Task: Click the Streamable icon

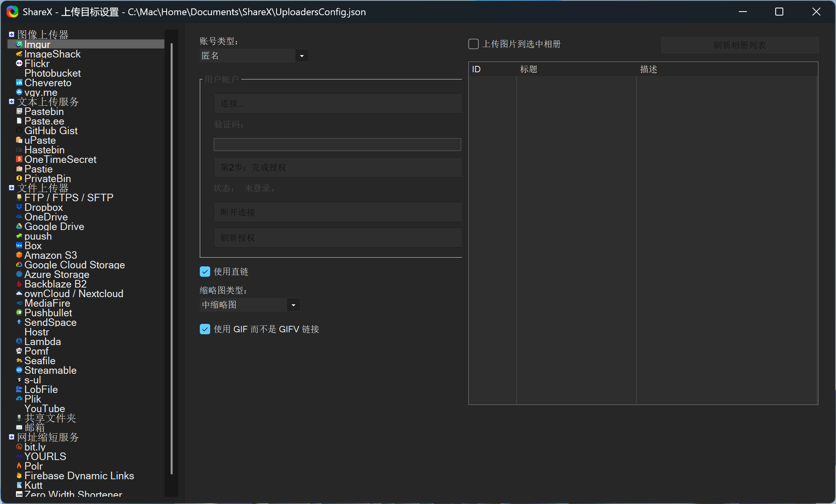Action: point(19,370)
